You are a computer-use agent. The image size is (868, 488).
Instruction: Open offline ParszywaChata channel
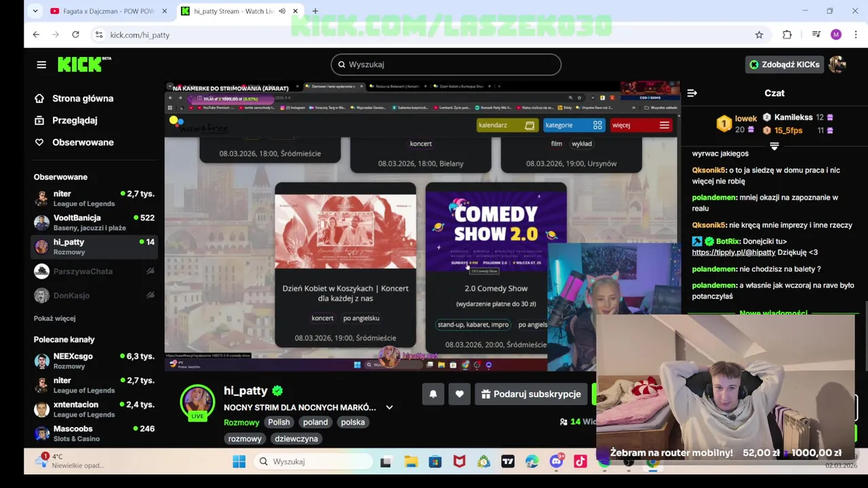94,271
